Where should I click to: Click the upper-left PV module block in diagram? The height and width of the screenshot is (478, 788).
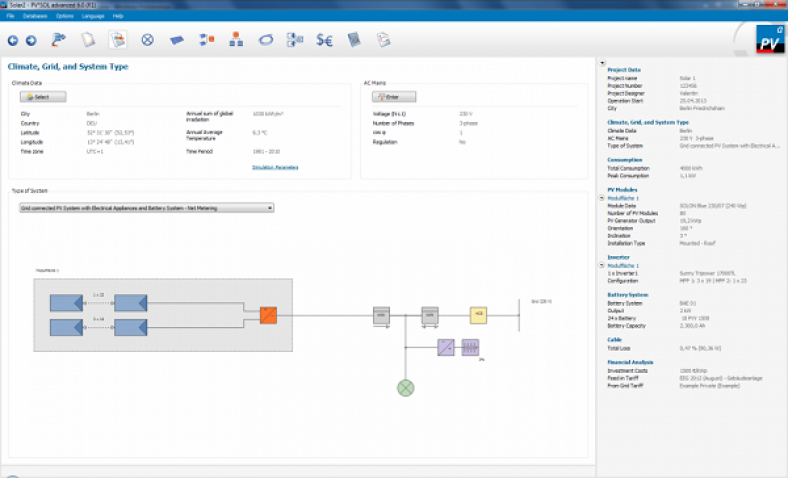click(x=66, y=303)
